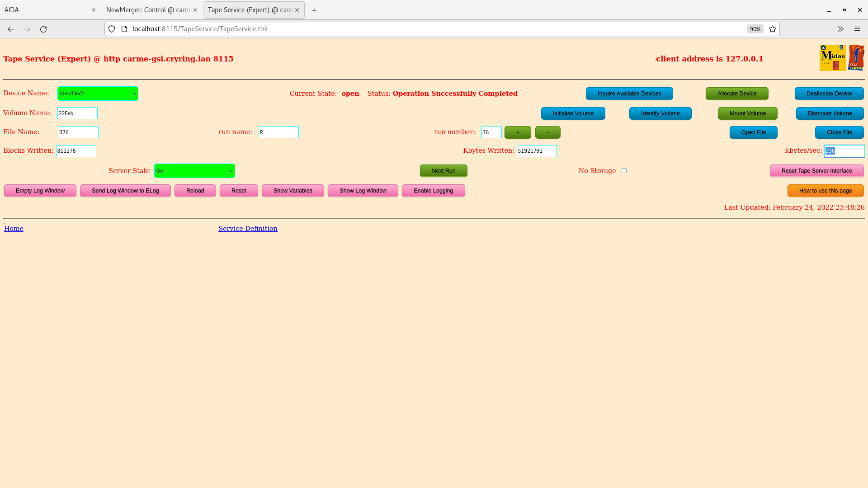Switch to NewMerger Control tab
The image size is (868, 488).
coord(147,10)
